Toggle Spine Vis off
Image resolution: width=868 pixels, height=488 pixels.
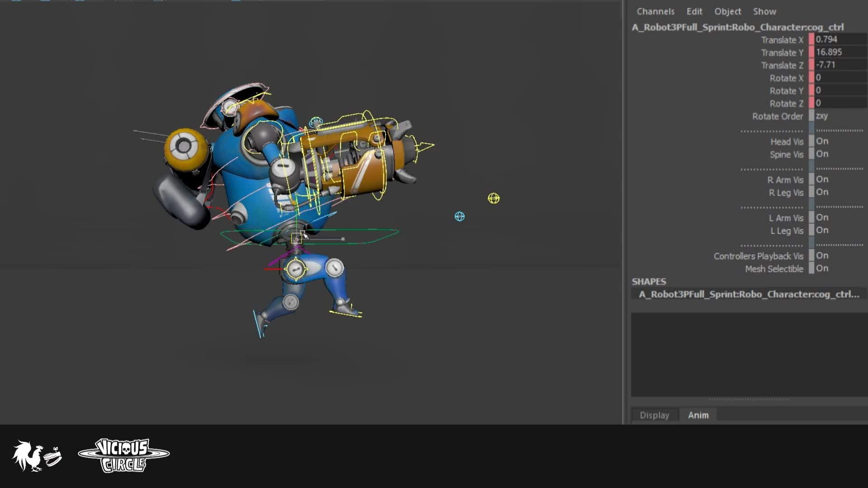click(x=822, y=154)
